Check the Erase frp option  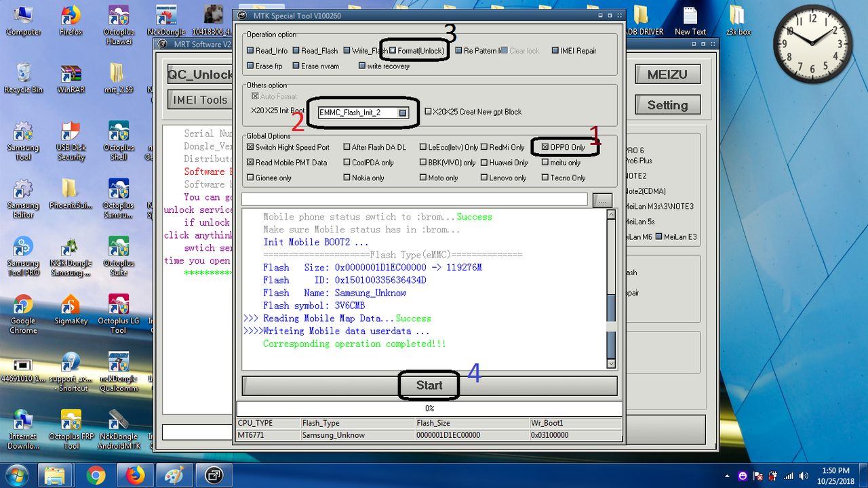250,66
